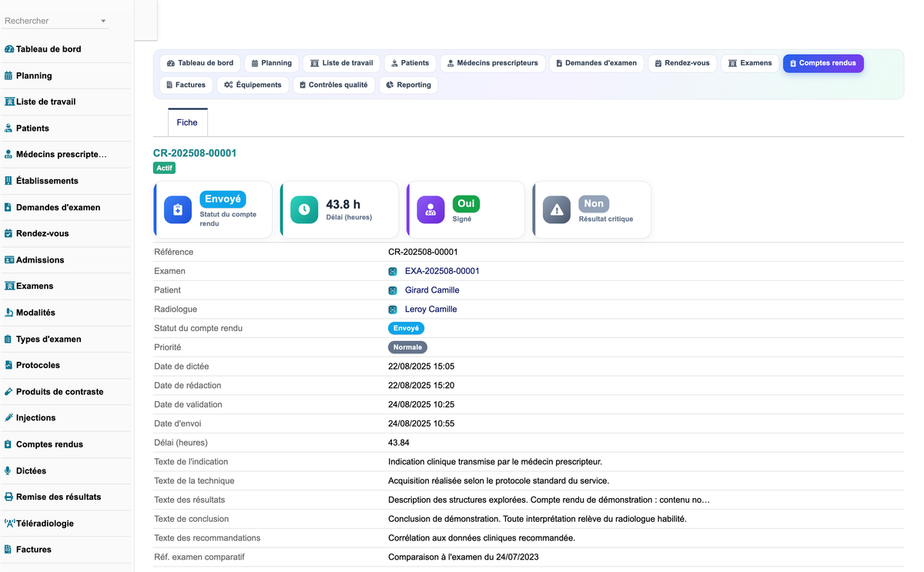The image size is (924, 572).
Task: Click text 'Comparaison à l'examen du 24/07/2023'
Action: coord(464,557)
